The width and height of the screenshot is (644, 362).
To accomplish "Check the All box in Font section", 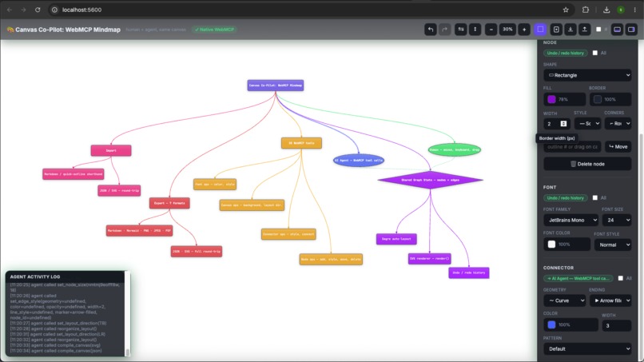I will (595, 198).
